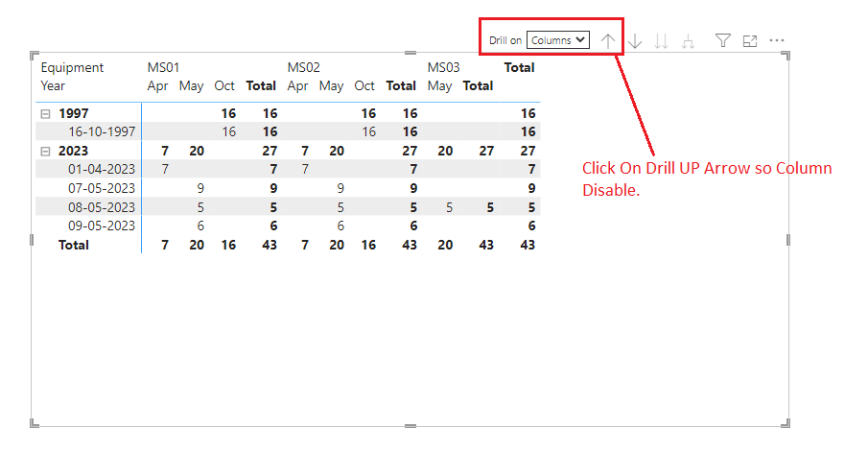
Task: Open the Drill on Columns dropdown
Action: (557, 40)
